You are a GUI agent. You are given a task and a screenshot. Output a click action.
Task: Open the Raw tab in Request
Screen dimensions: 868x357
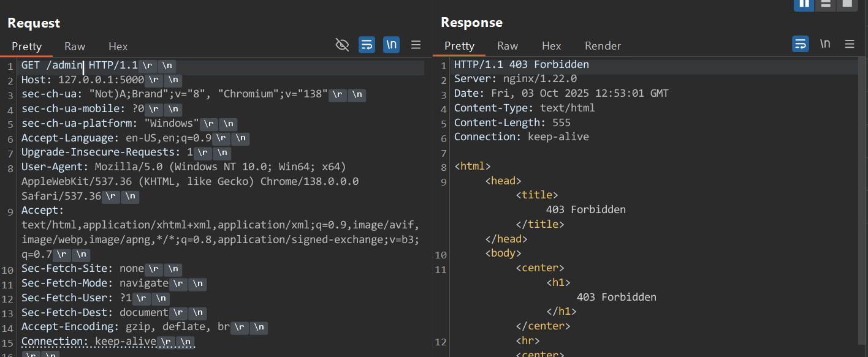click(x=75, y=47)
